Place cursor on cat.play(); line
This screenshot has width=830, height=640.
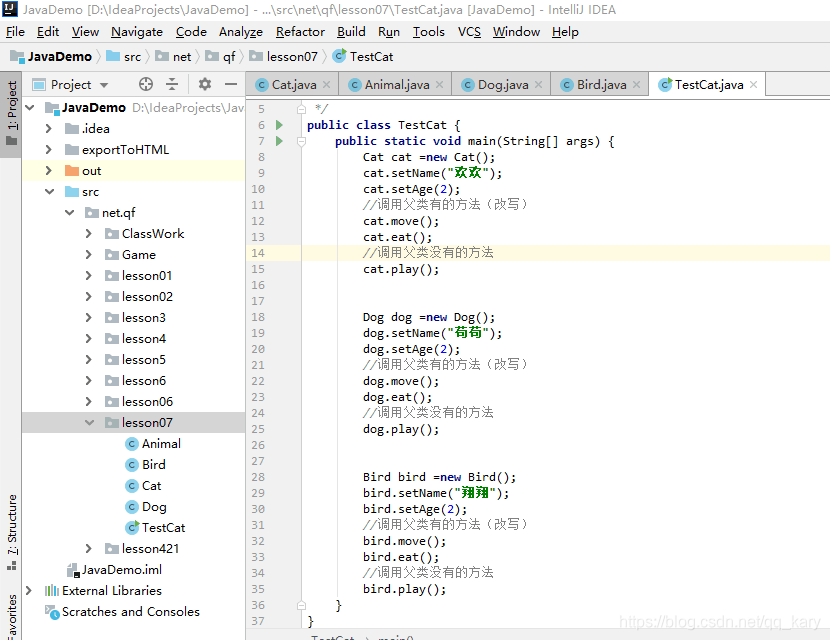point(401,269)
